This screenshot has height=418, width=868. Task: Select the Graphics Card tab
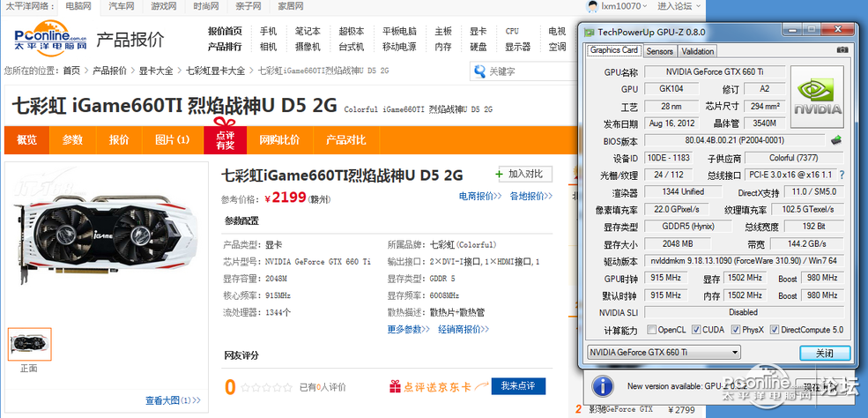coord(614,50)
